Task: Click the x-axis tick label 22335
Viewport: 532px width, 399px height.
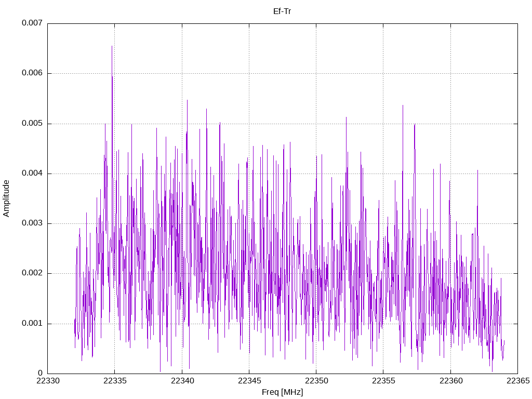Action: (x=115, y=381)
